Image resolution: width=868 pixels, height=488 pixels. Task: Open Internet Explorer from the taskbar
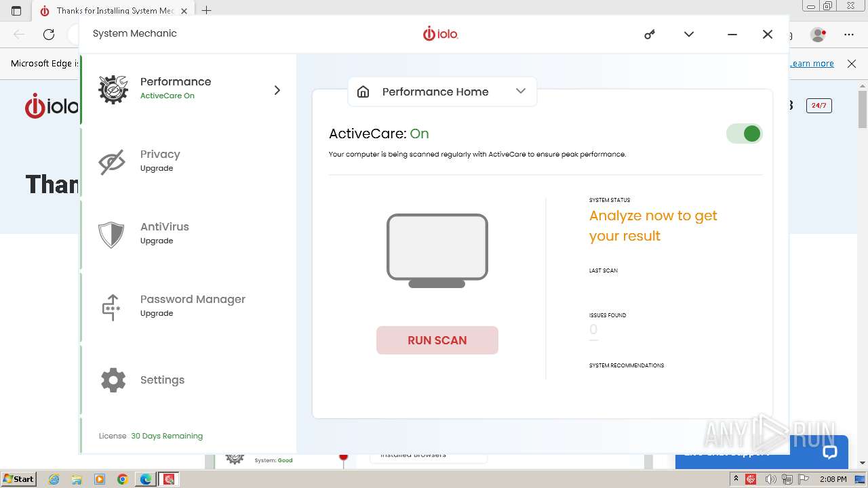pyautogui.click(x=54, y=479)
